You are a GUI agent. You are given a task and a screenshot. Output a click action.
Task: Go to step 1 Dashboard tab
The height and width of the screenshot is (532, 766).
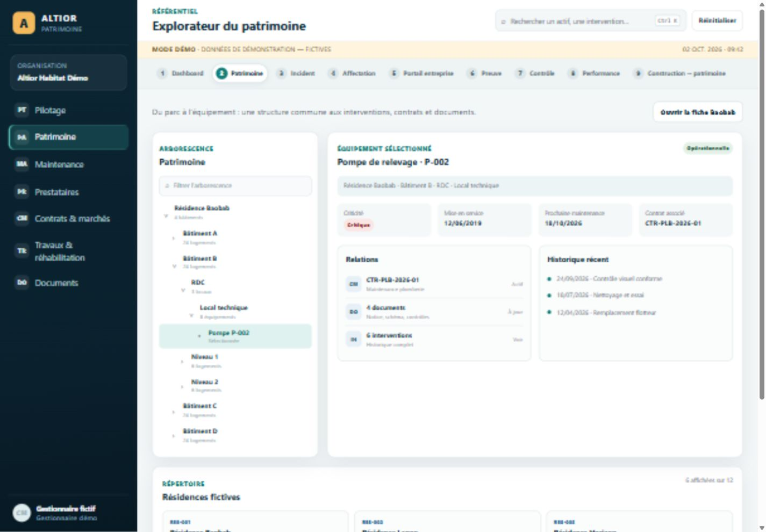coord(181,73)
